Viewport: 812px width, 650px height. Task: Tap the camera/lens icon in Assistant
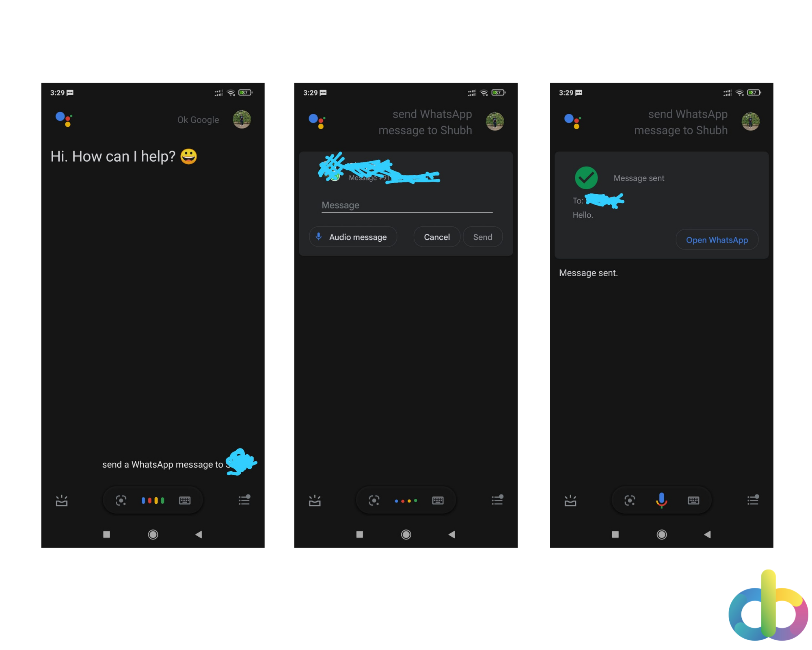coord(122,499)
